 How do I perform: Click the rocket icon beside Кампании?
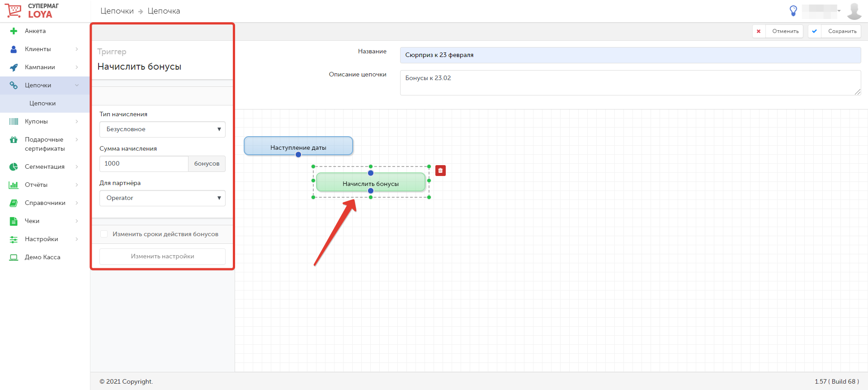tap(14, 67)
